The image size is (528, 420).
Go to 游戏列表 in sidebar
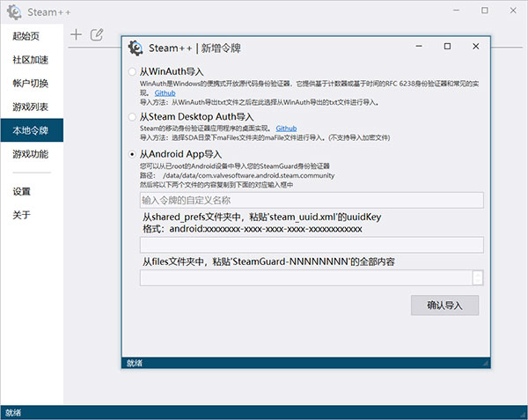coord(32,107)
